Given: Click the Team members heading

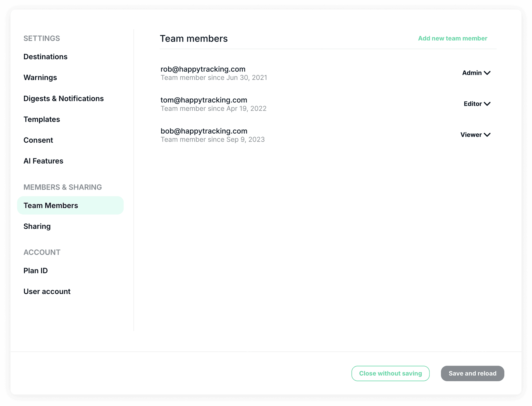Looking at the screenshot, I should click(x=194, y=39).
